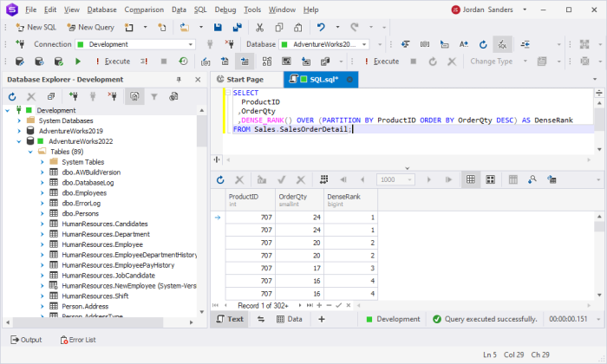This screenshot has height=364, width=607.
Task: Open the Error List panel
Action: 78,340
